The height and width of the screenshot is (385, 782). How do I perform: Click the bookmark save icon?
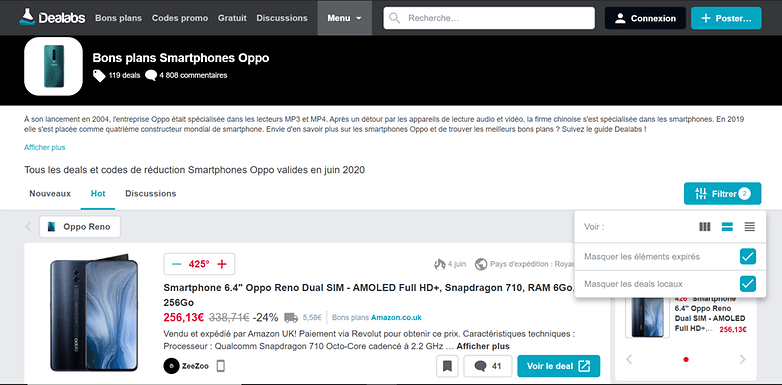coord(447,366)
